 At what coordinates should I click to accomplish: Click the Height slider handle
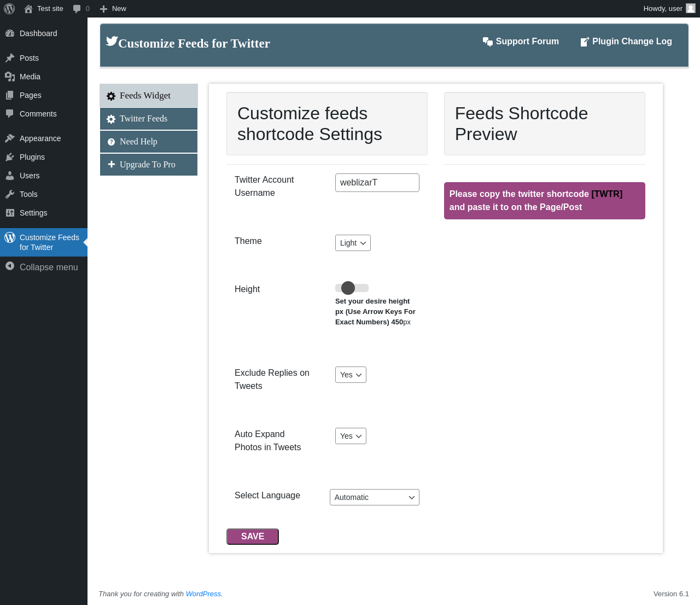click(x=348, y=288)
